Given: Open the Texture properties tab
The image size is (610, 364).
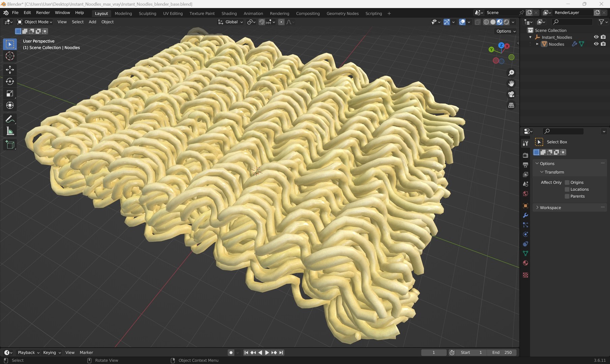Looking at the screenshot, I should pos(525,275).
